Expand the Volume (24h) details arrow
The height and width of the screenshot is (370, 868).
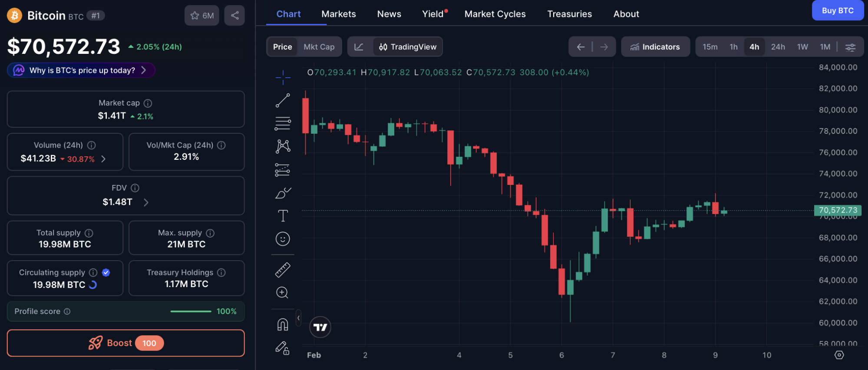tap(103, 159)
